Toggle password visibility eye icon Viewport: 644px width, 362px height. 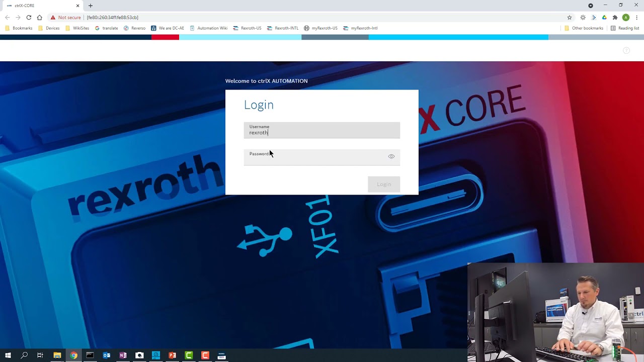click(391, 156)
